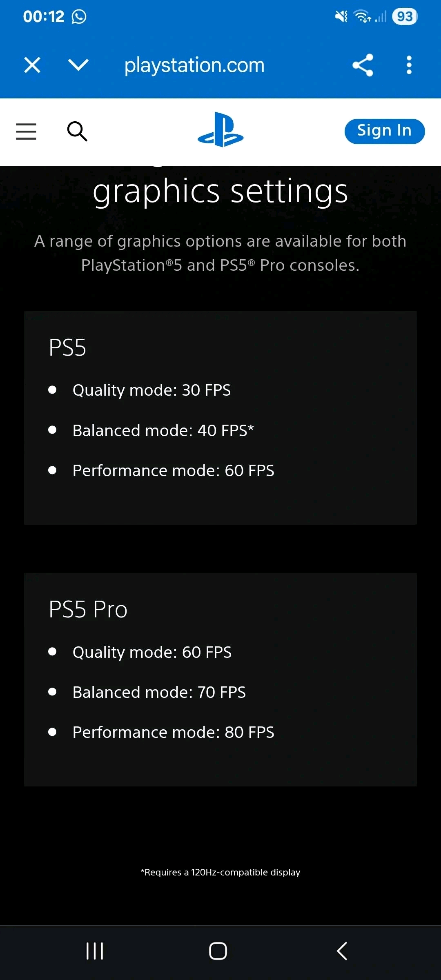The width and height of the screenshot is (441, 980).
Task: Select the PS5 Pro card heading
Action: pos(88,610)
